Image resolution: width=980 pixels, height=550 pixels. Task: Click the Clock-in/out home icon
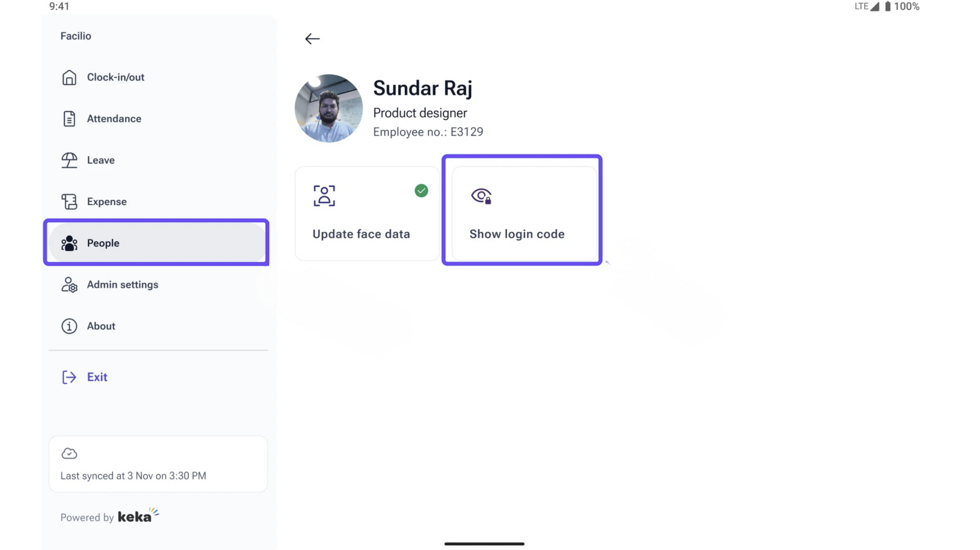coord(69,77)
